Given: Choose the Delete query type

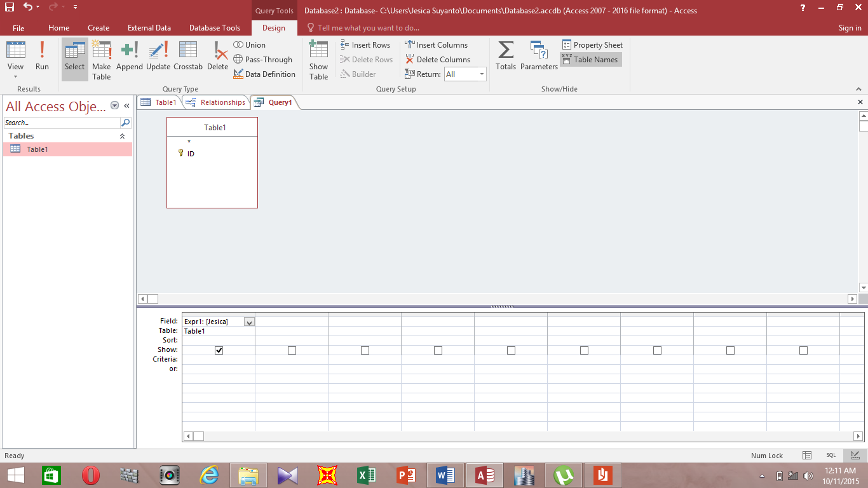Looking at the screenshot, I should tap(217, 56).
